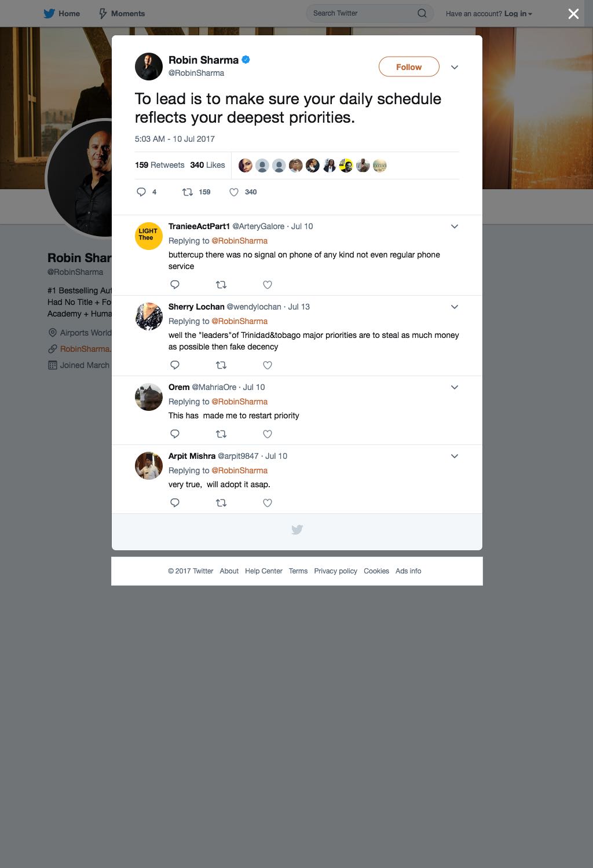Like the main tweet with heart icon
Screen dimensions: 593x868
pos(234,192)
